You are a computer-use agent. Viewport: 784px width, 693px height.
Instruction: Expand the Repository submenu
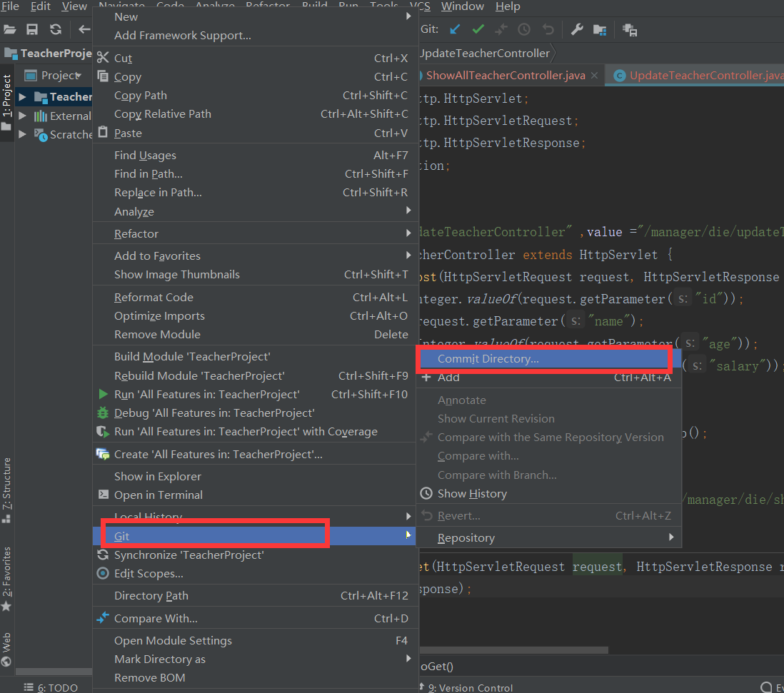pyautogui.click(x=549, y=537)
